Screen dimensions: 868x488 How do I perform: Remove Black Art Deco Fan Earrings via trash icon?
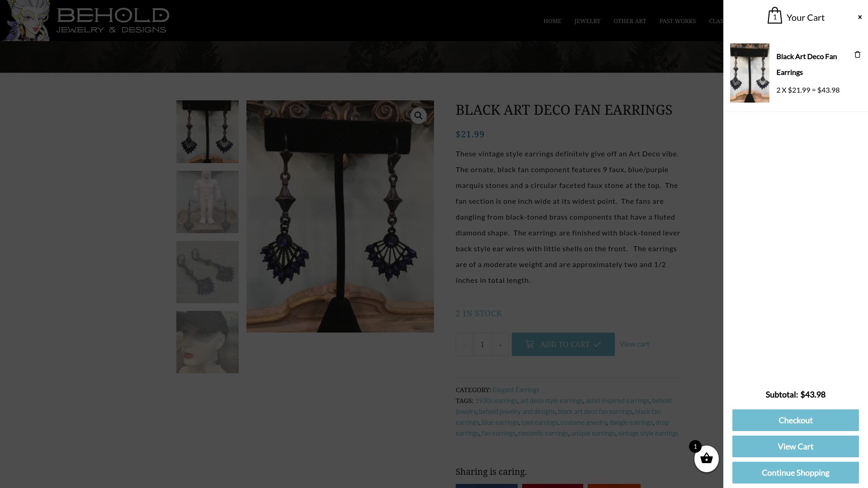point(857,55)
